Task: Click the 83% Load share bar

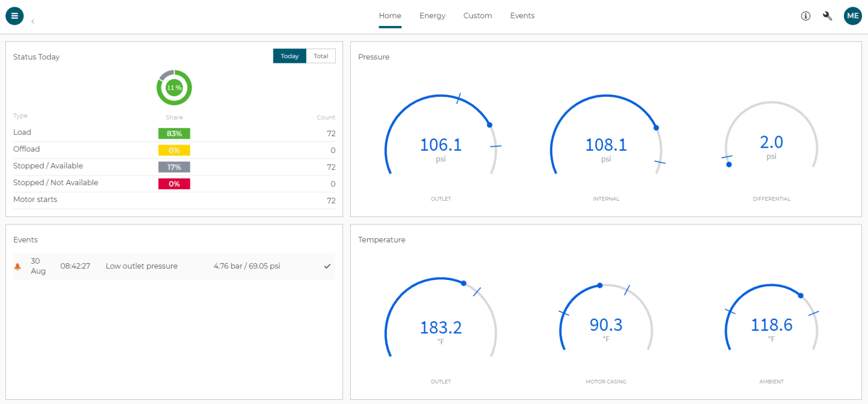Action: point(174,132)
